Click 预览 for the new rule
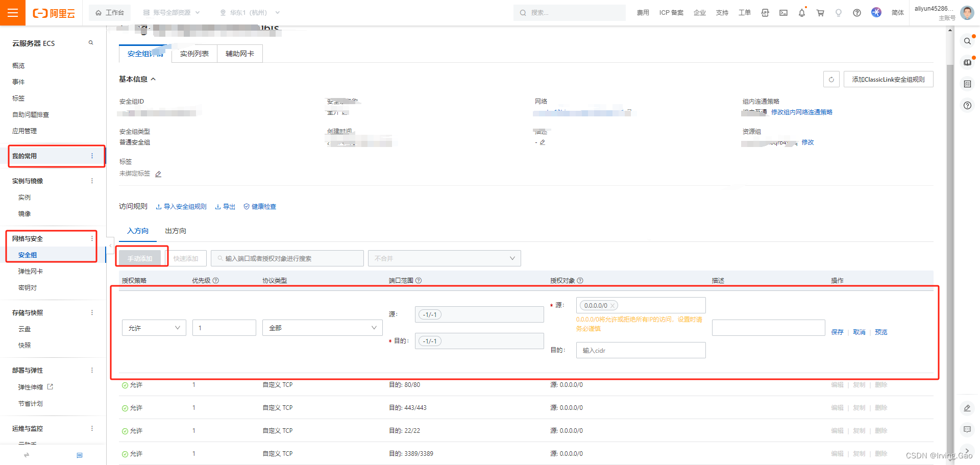 click(881, 332)
